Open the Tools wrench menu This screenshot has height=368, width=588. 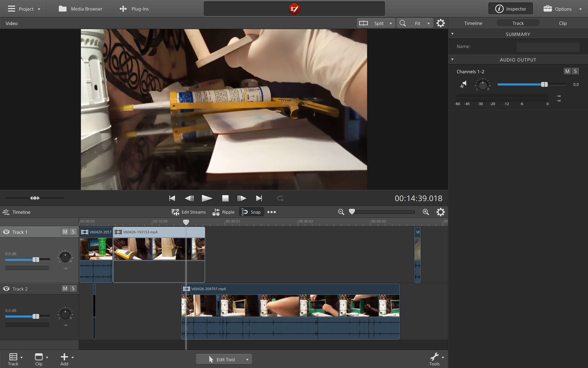point(436,359)
